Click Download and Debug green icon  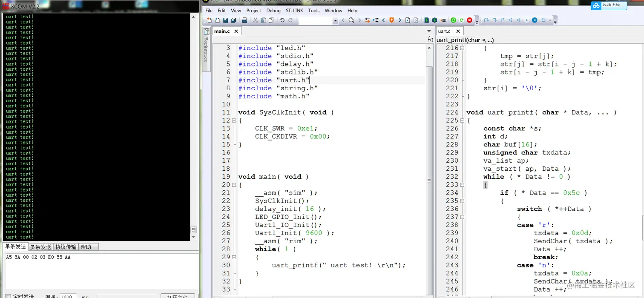(453, 20)
